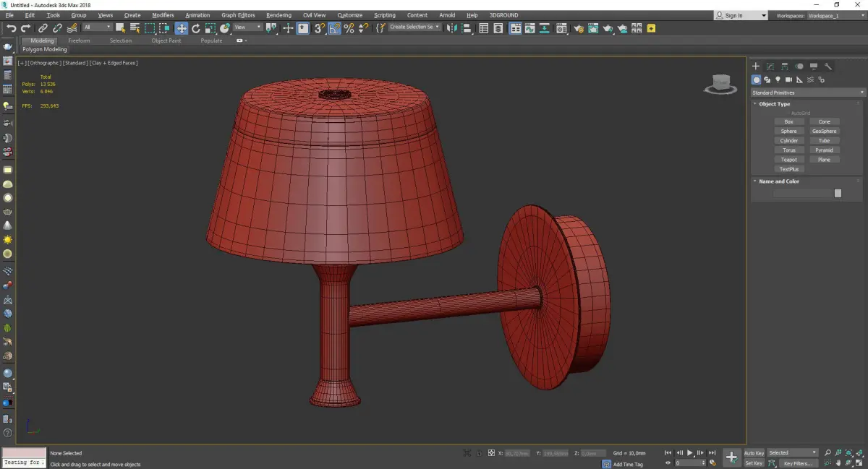The height and width of the screenshot is (469, 868).
Task: Open Curve Editor from toolbar
Action: (x=529, y=28)
